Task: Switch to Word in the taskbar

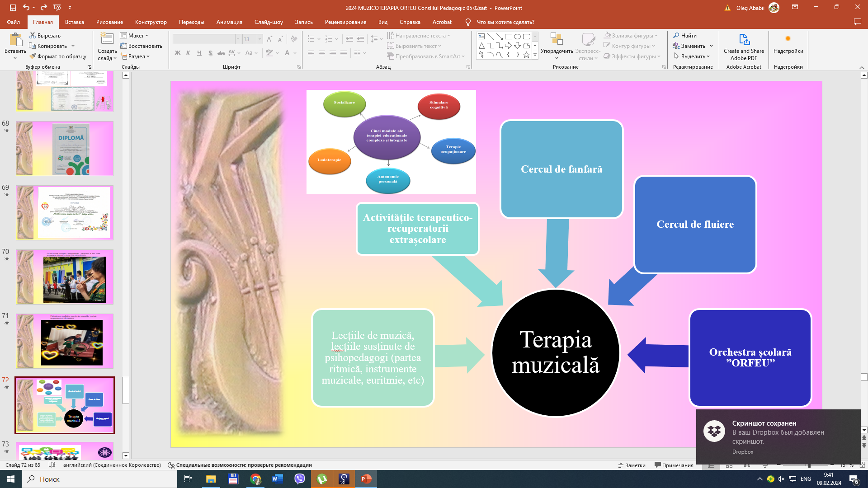Action: pos(278,479)
